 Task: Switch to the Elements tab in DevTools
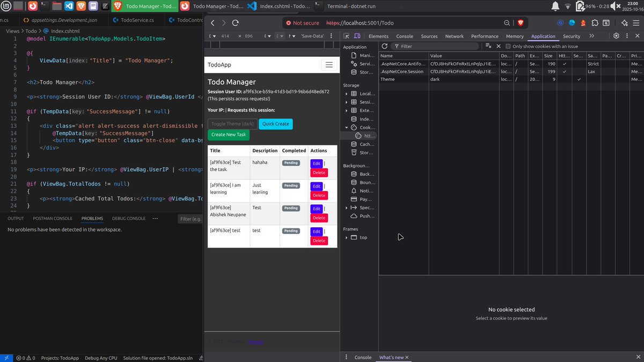[378, 36]
